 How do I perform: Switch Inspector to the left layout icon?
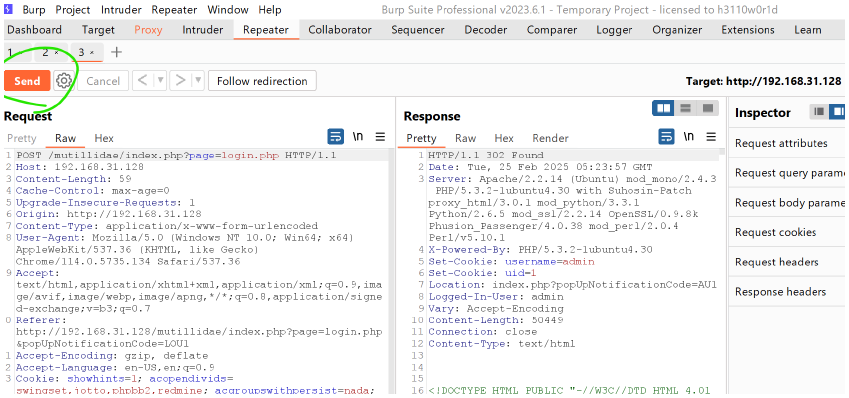[x=819, y=112]
